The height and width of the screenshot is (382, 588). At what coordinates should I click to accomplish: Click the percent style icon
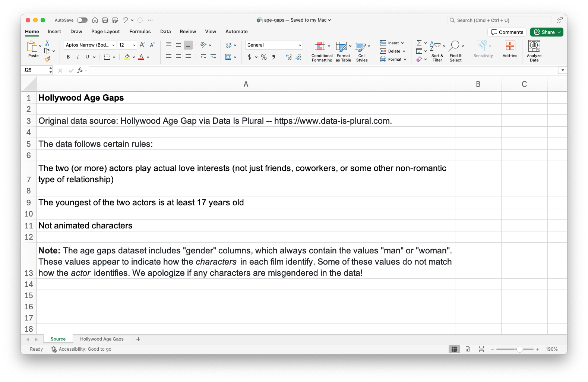264,57
